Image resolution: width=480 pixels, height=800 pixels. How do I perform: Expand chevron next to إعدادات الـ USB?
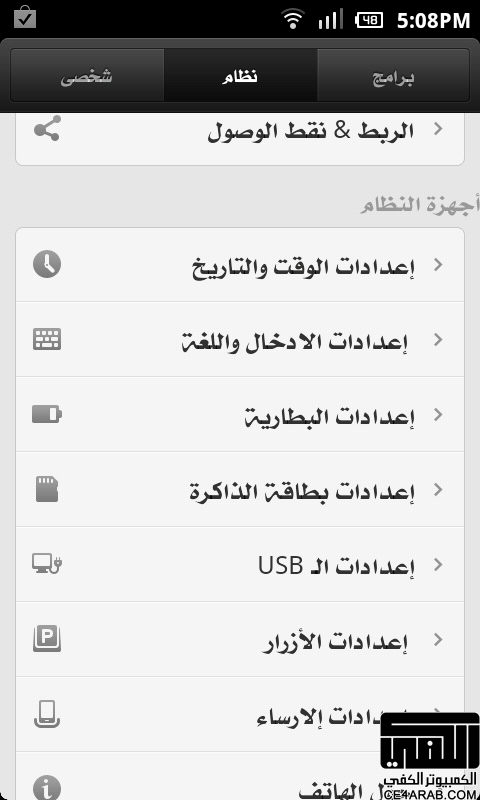pyautogui.click(x=438, y=564)
